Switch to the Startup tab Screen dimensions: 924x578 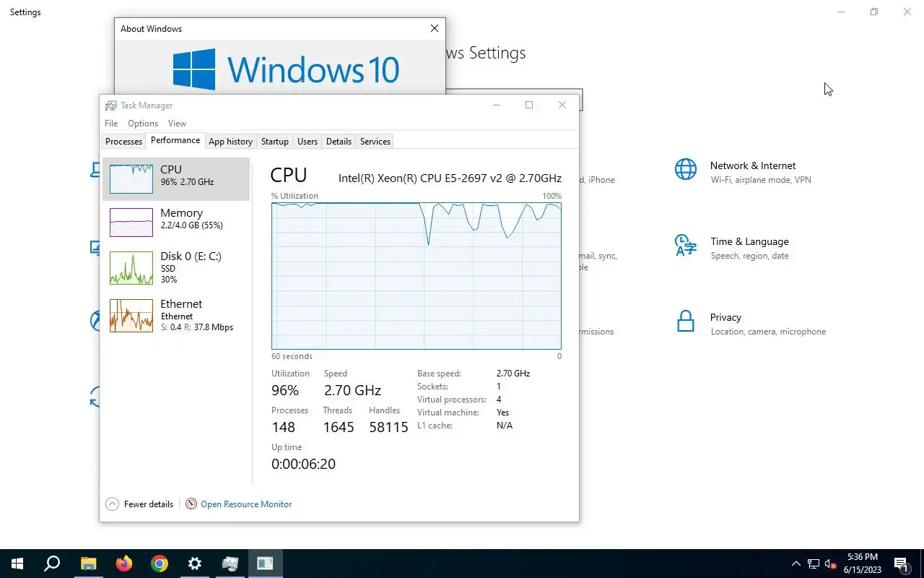click(x=274, y=142)
